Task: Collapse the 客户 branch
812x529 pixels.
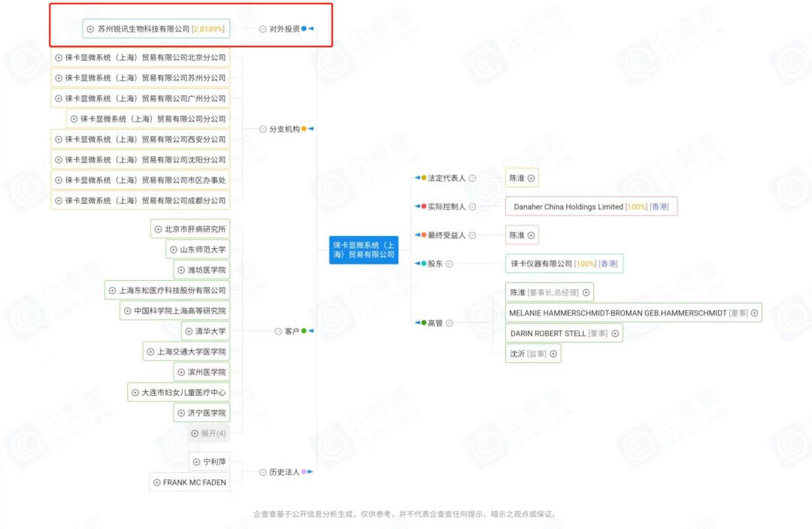Action: coord(278,331)
